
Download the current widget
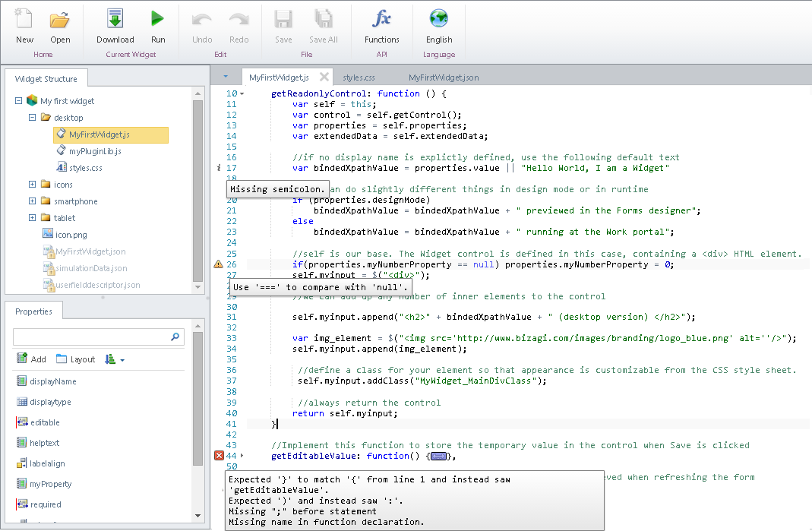point(115,19)
